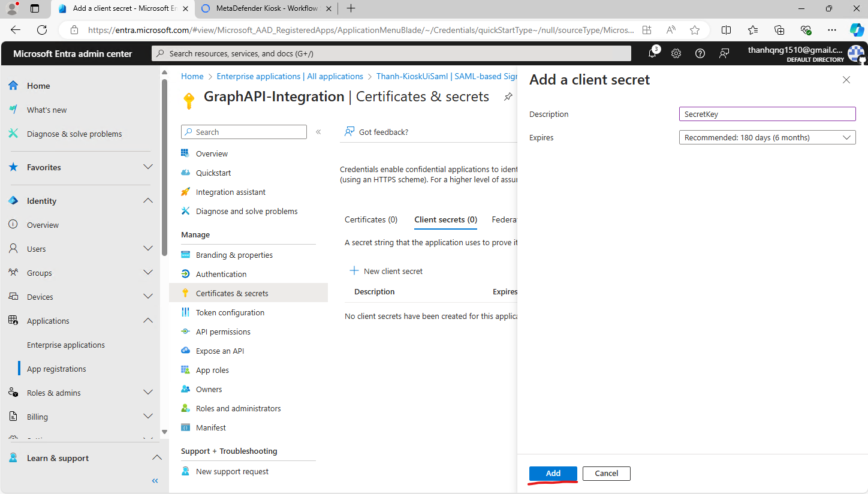The height and width of the screenshot is (494, 868).
Task: Click the Cancel button
Action: [606, 473]
